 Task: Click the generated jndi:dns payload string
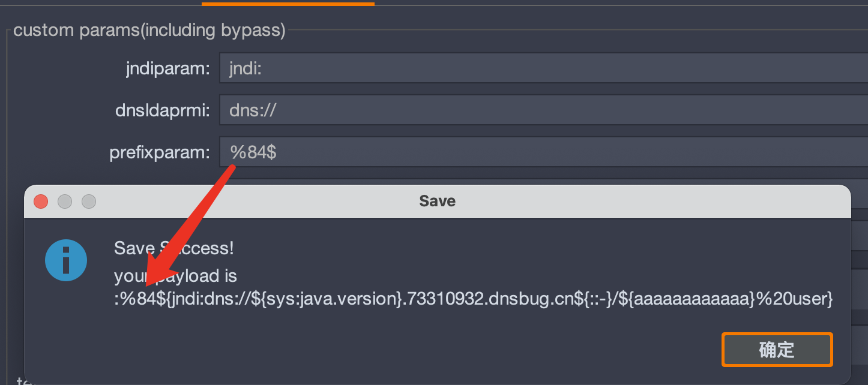[474, 299]
